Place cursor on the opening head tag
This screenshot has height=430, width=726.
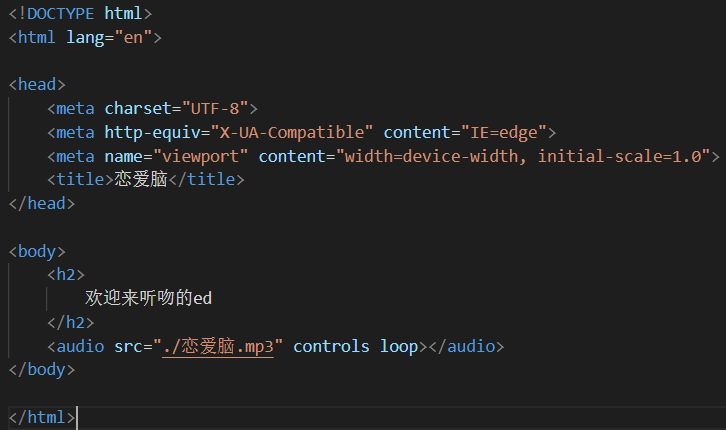point(37,85)
